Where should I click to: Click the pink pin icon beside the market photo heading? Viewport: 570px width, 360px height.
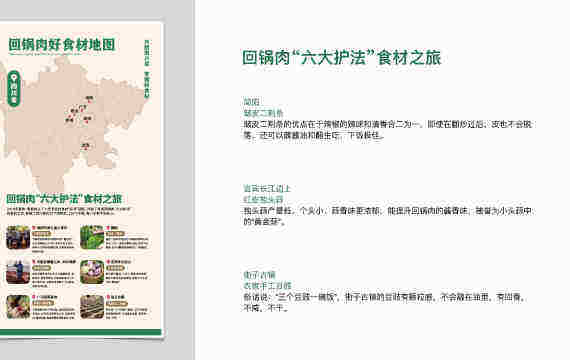pos(33,228)
